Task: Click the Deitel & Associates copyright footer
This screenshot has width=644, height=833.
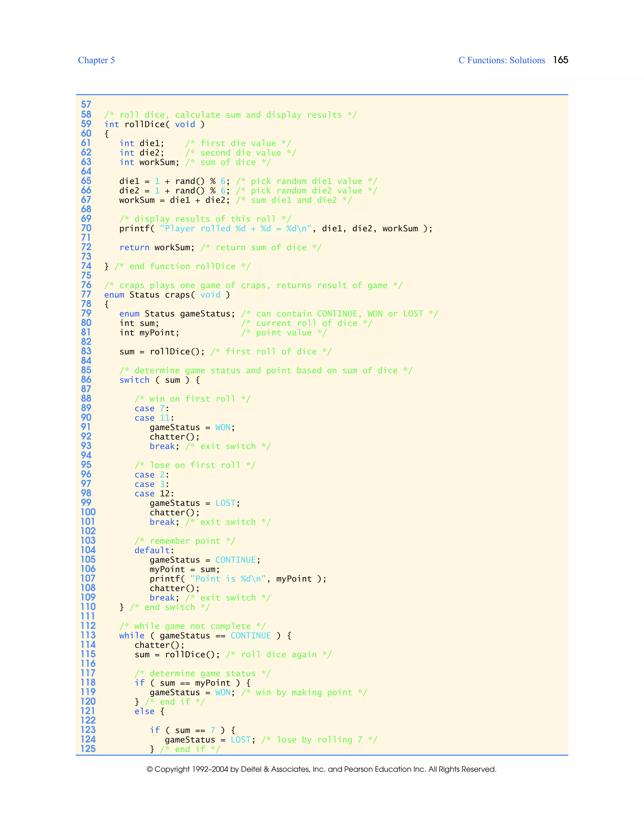Action: pos(321,769)
